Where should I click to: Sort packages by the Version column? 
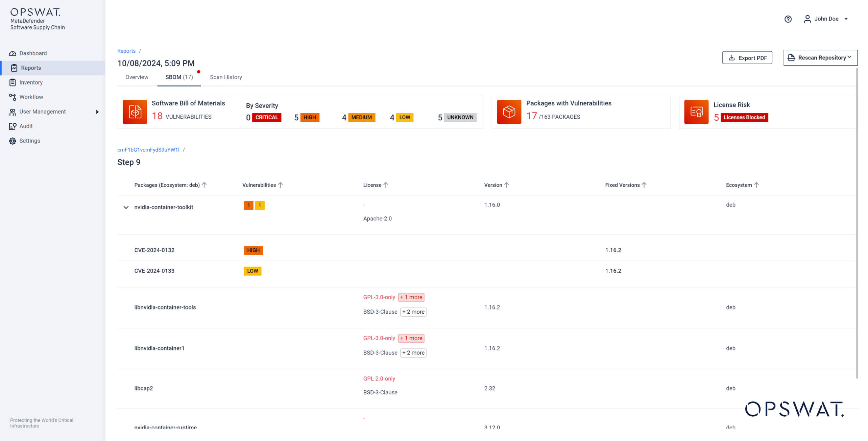497,185
